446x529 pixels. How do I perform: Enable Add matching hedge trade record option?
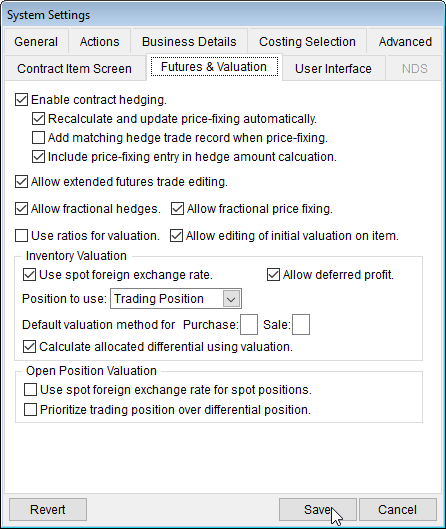point(38,138)
